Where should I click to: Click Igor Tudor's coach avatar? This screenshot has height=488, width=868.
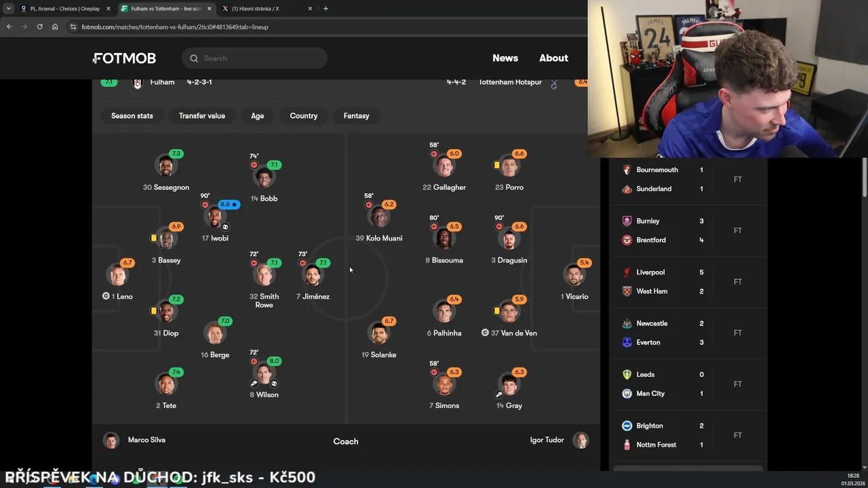(x=580, y=441)
